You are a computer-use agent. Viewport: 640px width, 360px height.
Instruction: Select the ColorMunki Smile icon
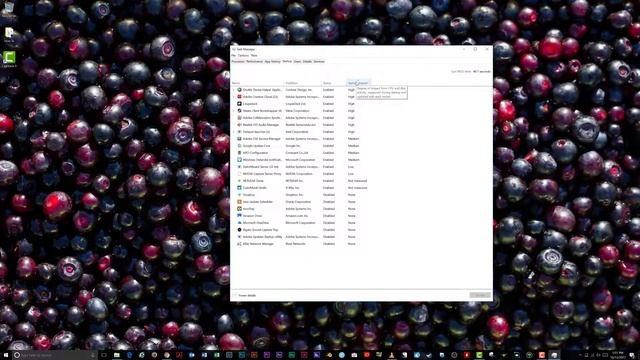click(x=239, y=188)
